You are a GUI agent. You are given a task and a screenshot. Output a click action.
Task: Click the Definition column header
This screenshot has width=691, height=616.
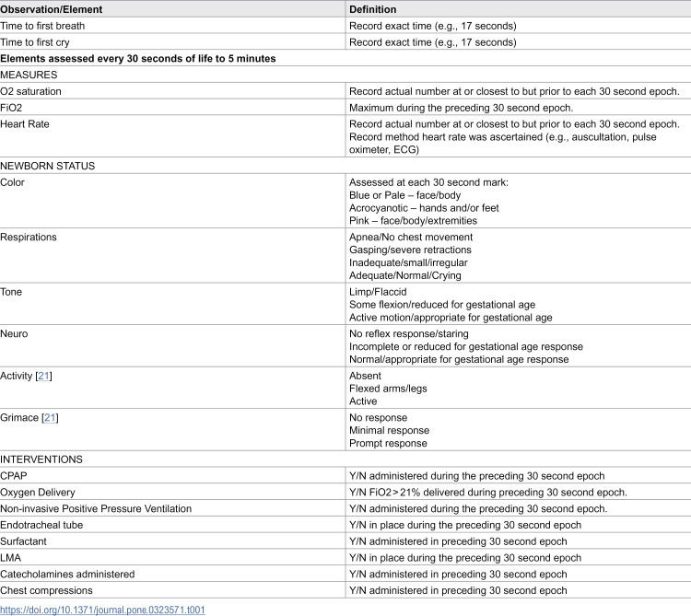tap(373, 9)
